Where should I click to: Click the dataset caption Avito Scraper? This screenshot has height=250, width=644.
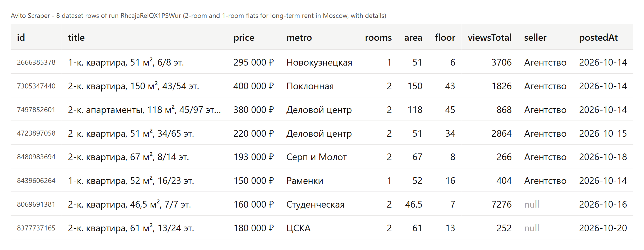point(30,16)
